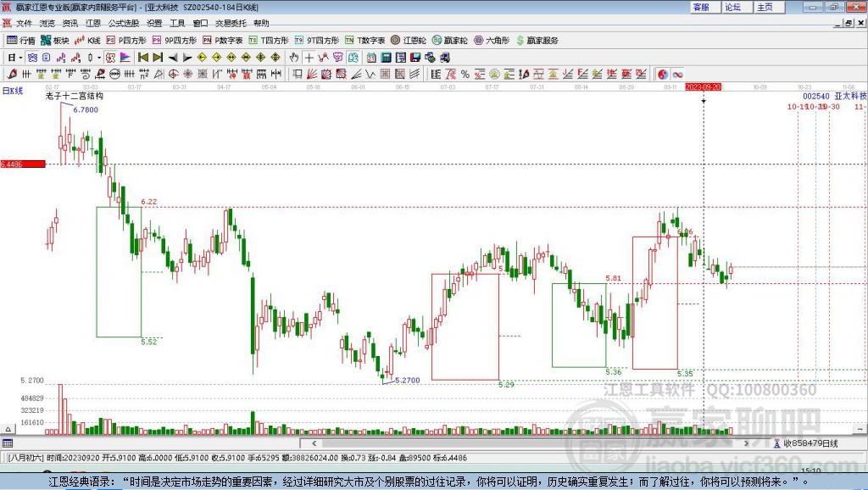Open the 赢家轮 wheel tool
The height and width of the screenshot is (490, 868).
click(x=449, y=41)
